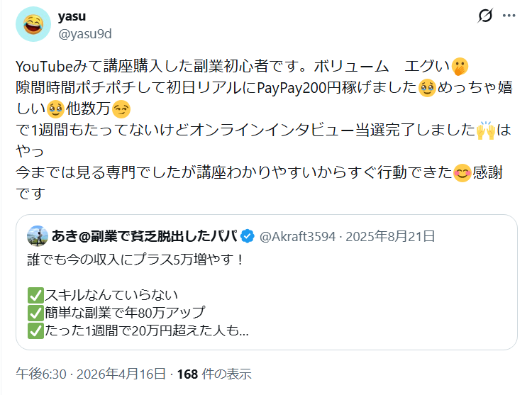Click the smirking emoji after 他数万

[x=121, y=110]
